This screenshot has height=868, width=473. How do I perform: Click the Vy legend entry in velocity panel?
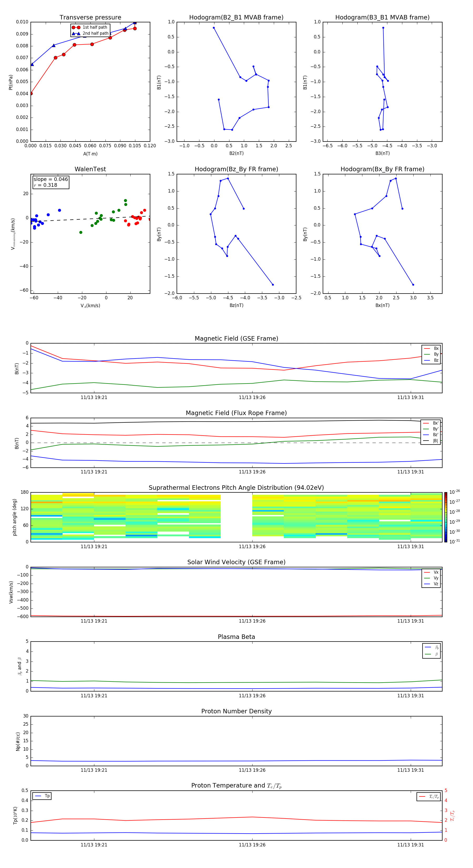[431, 578]
